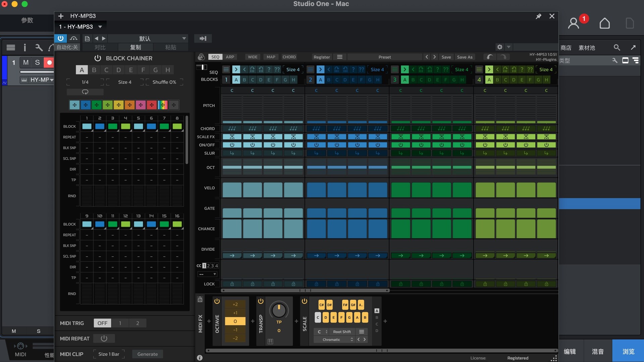Open the home icon in top bar

(x=604, y=23)
